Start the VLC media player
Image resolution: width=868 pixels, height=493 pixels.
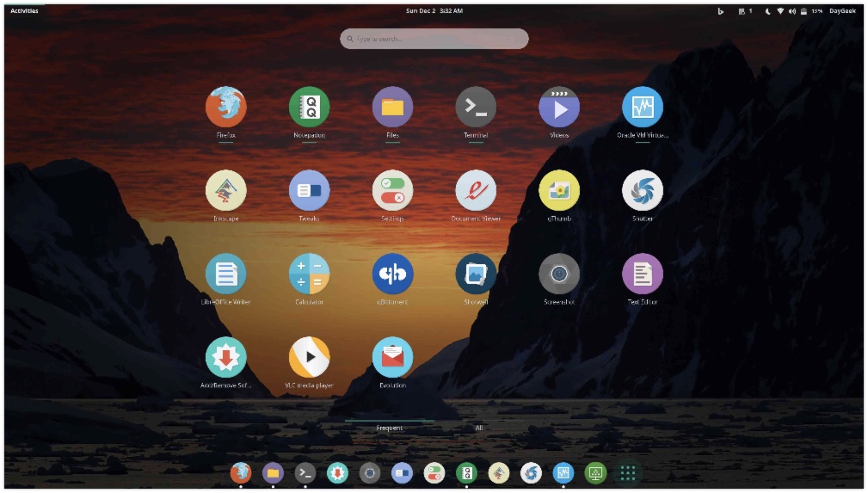(309, 357)
